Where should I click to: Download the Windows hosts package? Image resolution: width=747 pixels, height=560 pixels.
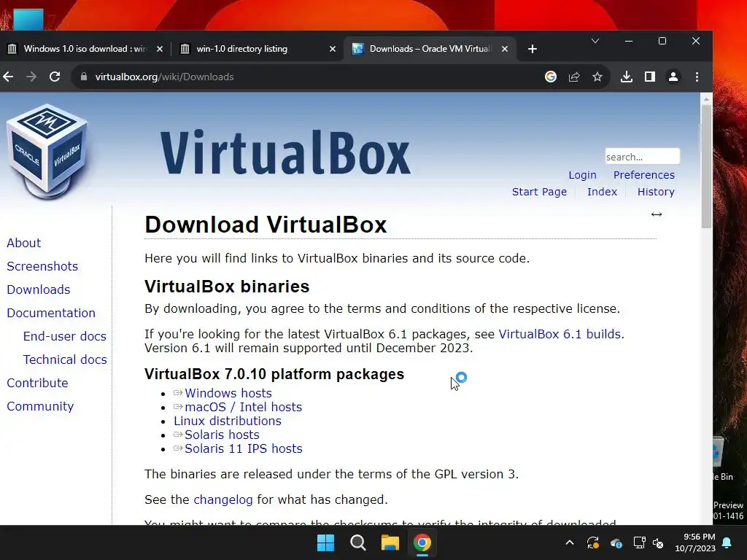[x=228, y=393]
